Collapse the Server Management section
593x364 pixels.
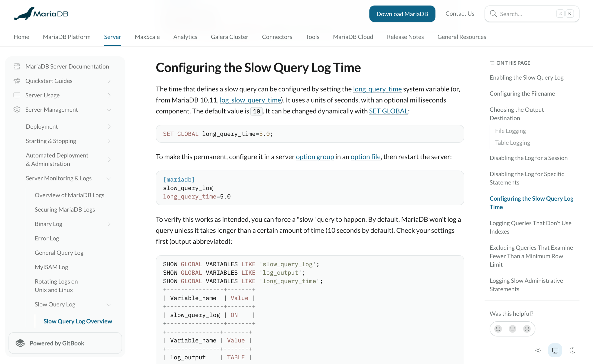pos(109,110)
